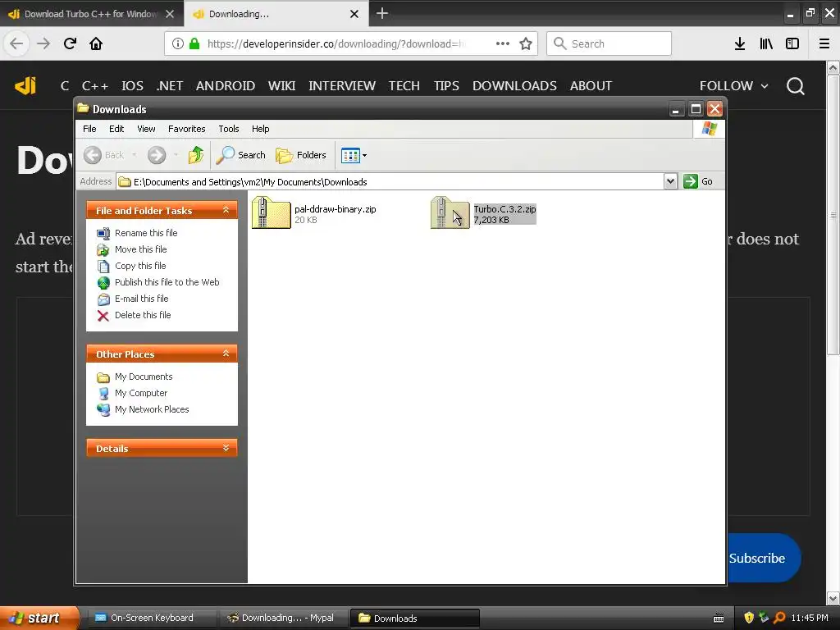Open new browser tab with plus
The height and width of the screenshot is (630, 840).
(382, 13)
